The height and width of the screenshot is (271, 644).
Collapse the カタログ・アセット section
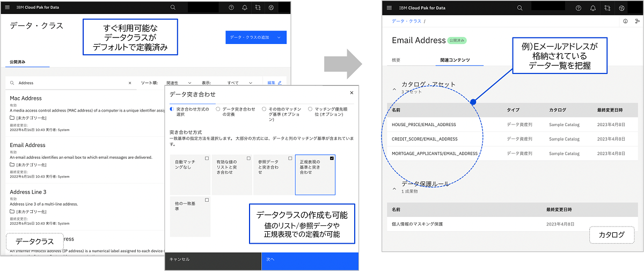[x=394, y=89]
